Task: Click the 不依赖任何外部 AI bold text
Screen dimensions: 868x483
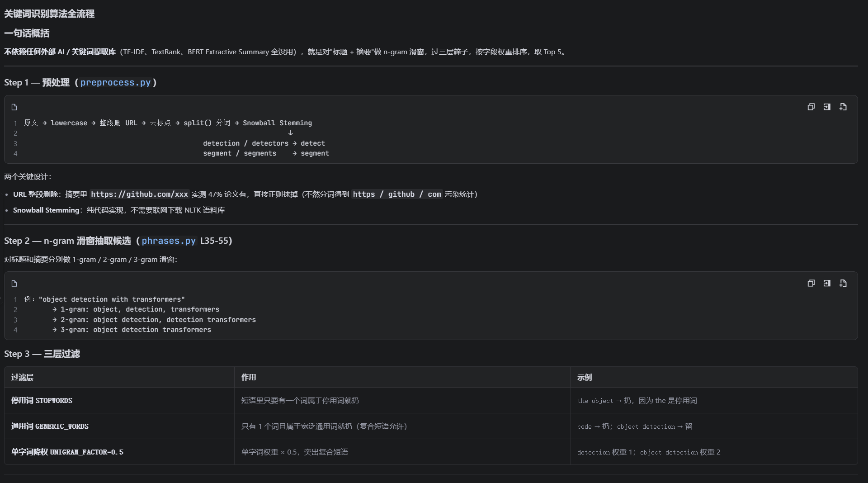Action: coord(60,52)
